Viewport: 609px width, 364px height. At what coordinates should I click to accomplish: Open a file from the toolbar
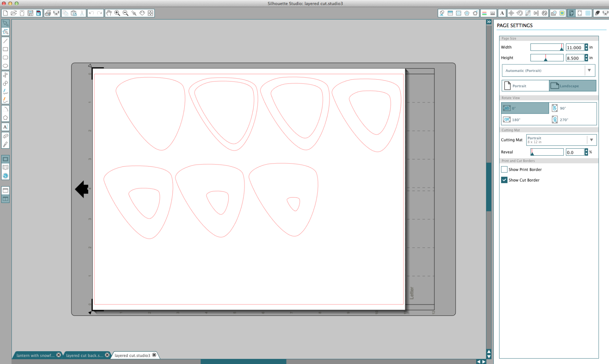[14, 13]
